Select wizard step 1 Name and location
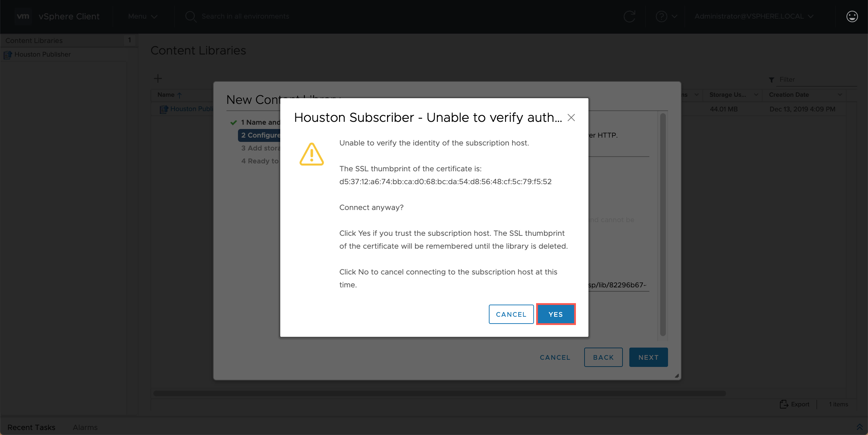 pyautogui.click(x=261, y=123)
